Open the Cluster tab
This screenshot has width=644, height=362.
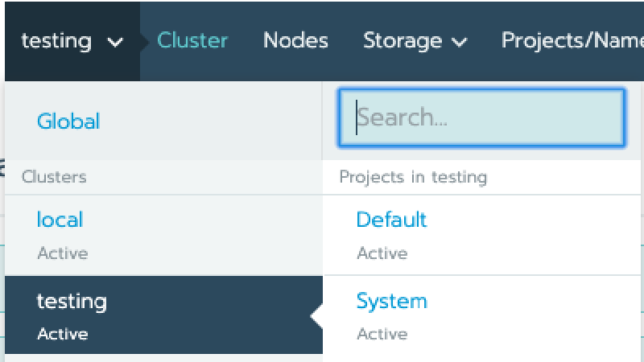point(192,40)
